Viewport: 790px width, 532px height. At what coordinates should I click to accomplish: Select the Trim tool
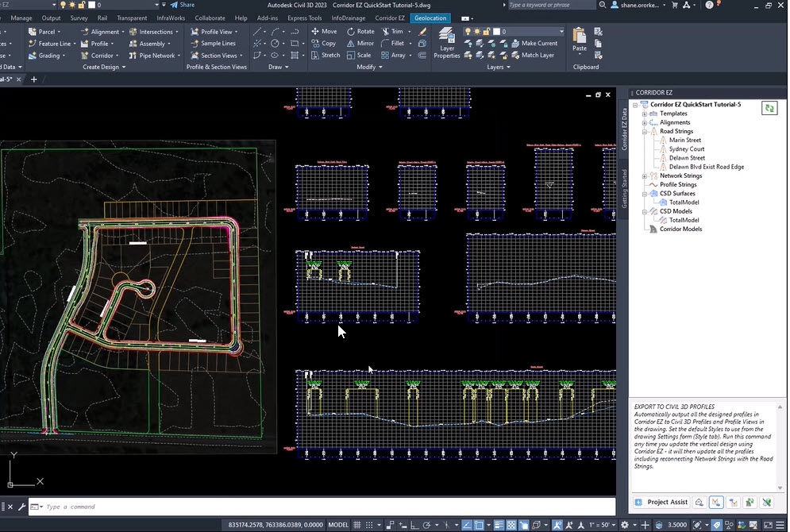[x=392, y=31]
